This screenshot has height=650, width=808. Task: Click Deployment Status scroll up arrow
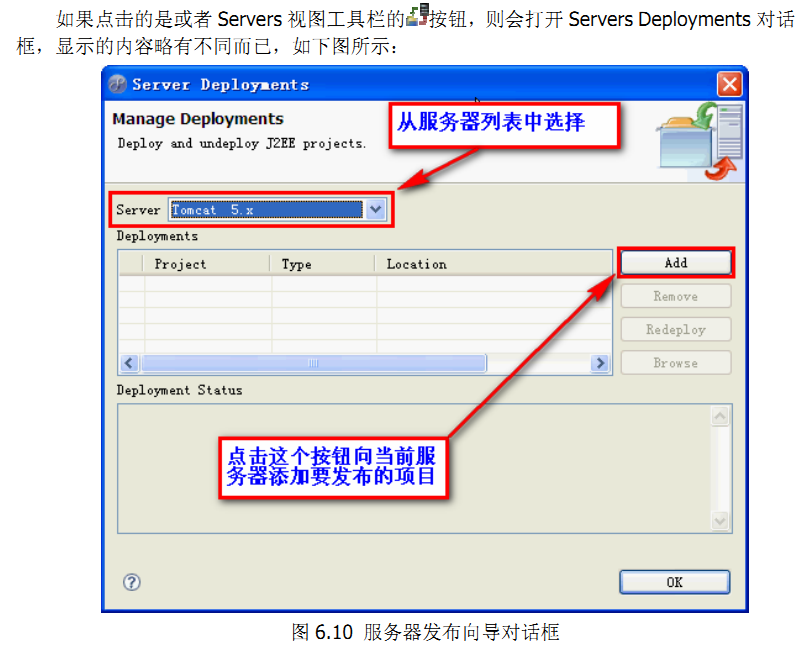coord(720,416)
